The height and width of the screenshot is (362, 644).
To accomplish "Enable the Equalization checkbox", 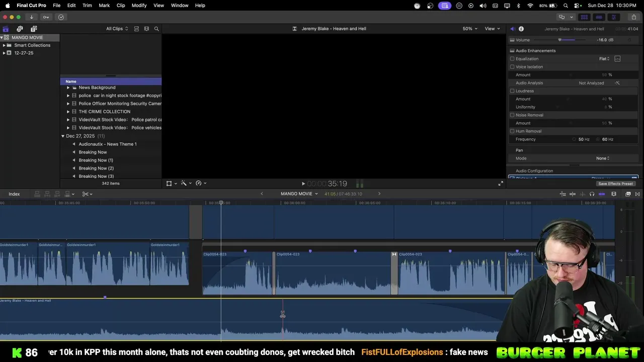I will click(x=512, y=59).
